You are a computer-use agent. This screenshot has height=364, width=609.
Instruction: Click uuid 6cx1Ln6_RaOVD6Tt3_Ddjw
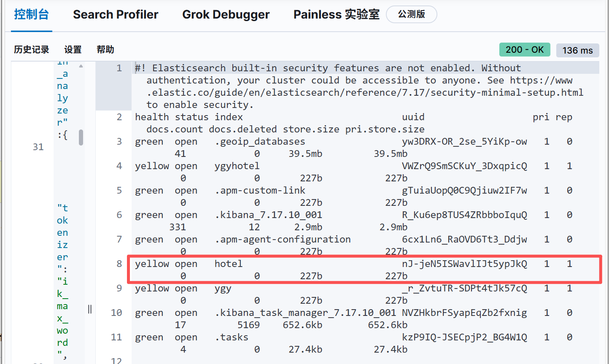click(464, 239)
